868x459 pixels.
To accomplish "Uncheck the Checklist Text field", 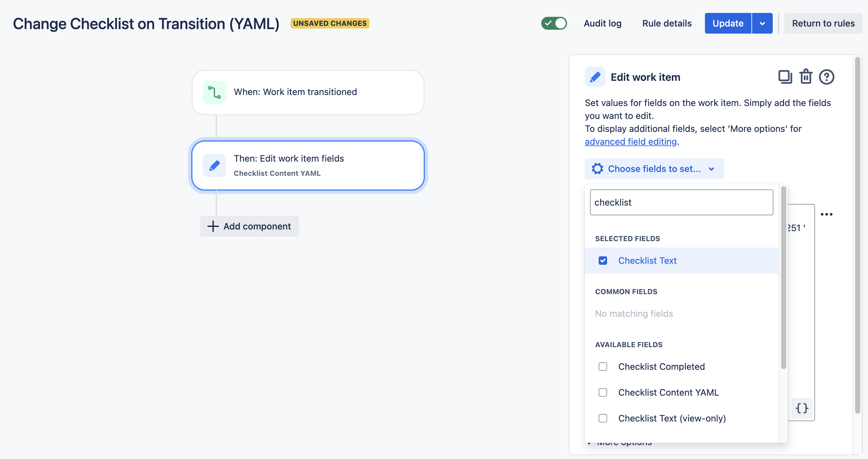I will pos(603,260).
